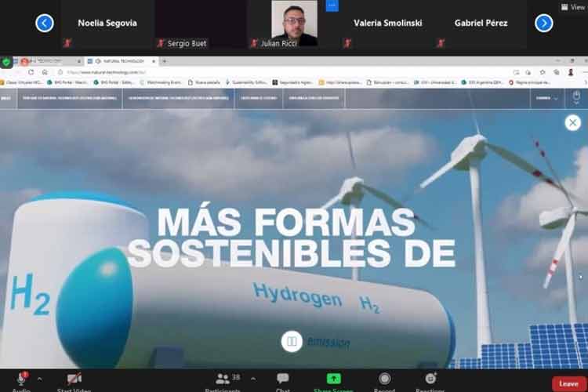Close the video overlay with X button
The image size is (588, 392).
click(573, 122)
